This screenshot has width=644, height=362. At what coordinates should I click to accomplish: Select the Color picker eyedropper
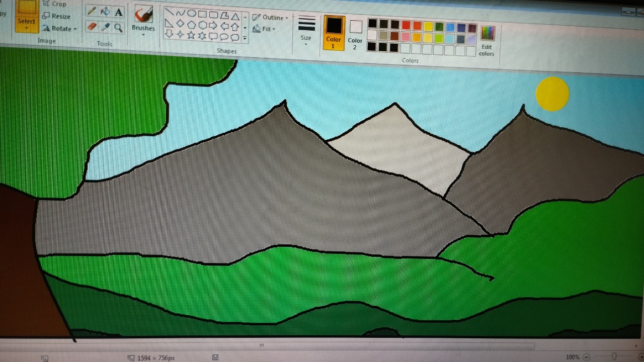click(105, 27)
